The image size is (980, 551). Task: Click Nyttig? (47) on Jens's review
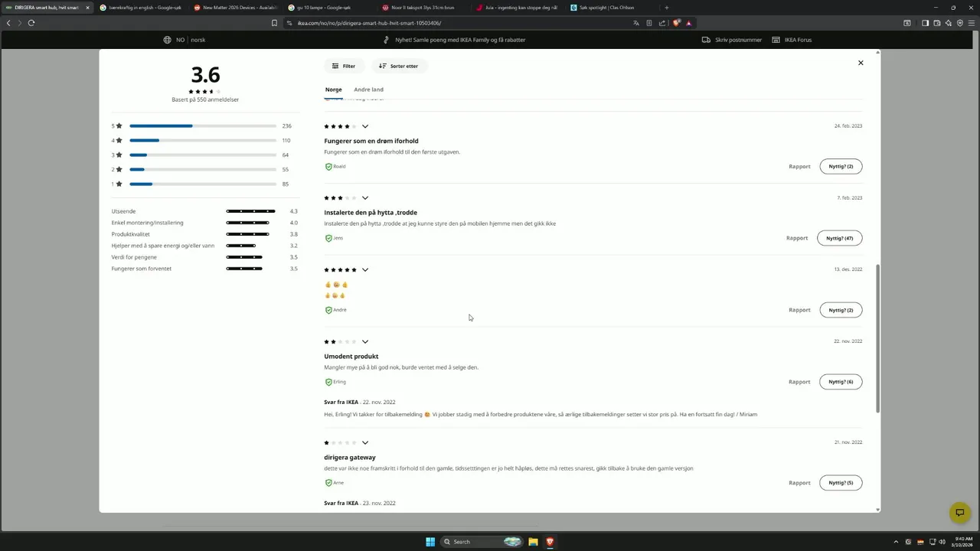click(x=840, y=238)
